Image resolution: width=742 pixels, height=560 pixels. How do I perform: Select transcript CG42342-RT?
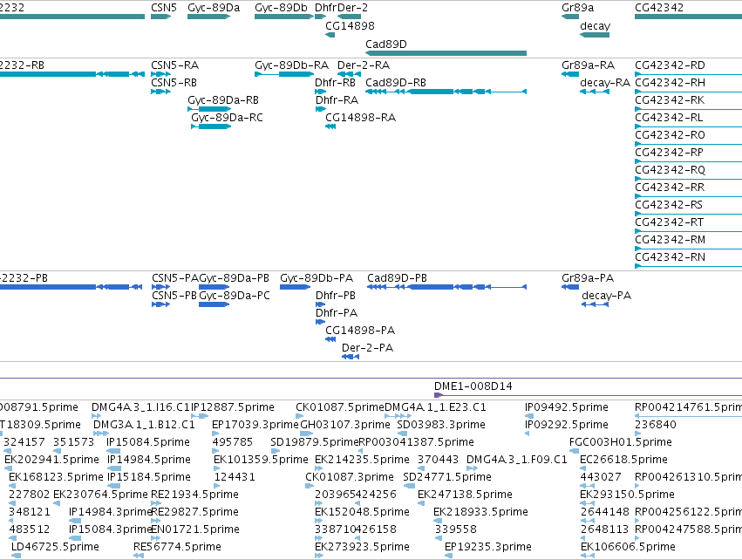[669, 222]
